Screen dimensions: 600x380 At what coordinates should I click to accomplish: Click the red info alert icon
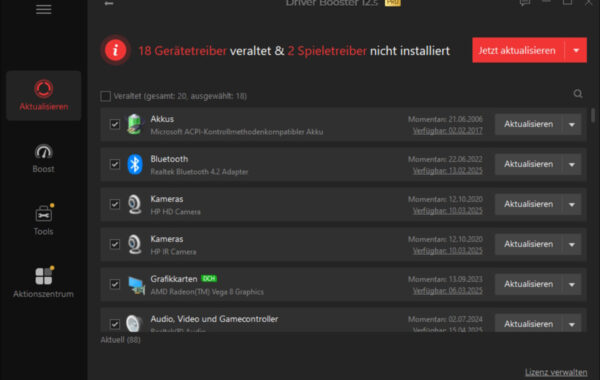click(x=115, y=50)
